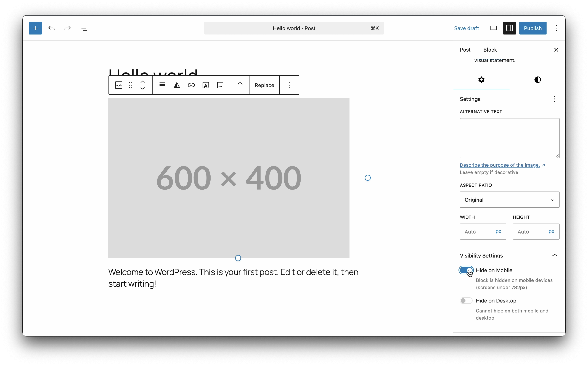588x366 pixels.
Task: Open the Settings panel options menu
Action: click(554, 99)
